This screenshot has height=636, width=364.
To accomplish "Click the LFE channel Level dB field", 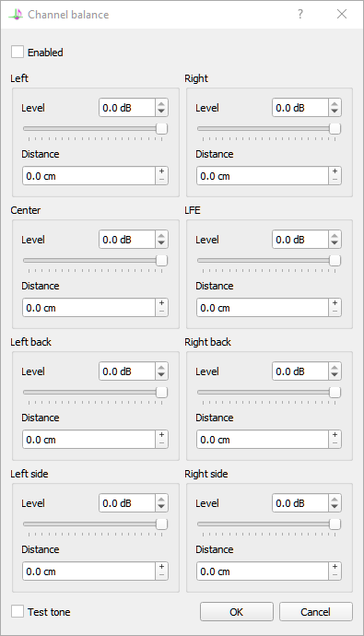I will point(300,240).
